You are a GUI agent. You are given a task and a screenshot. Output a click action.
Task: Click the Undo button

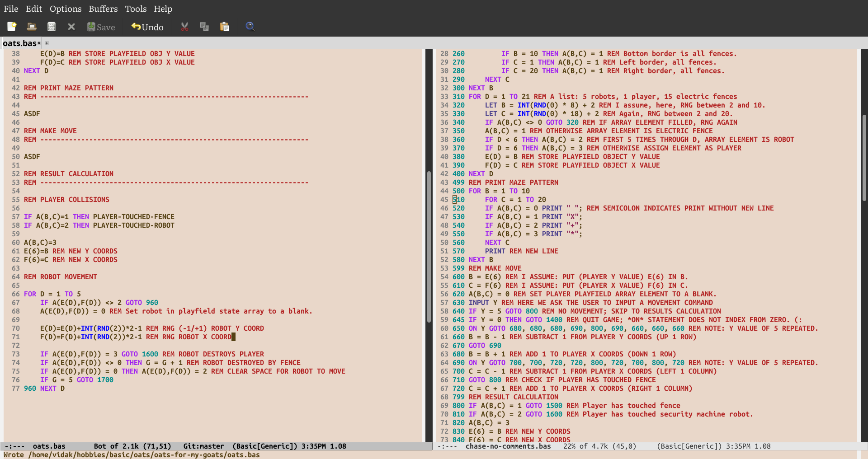coord(147,27)
